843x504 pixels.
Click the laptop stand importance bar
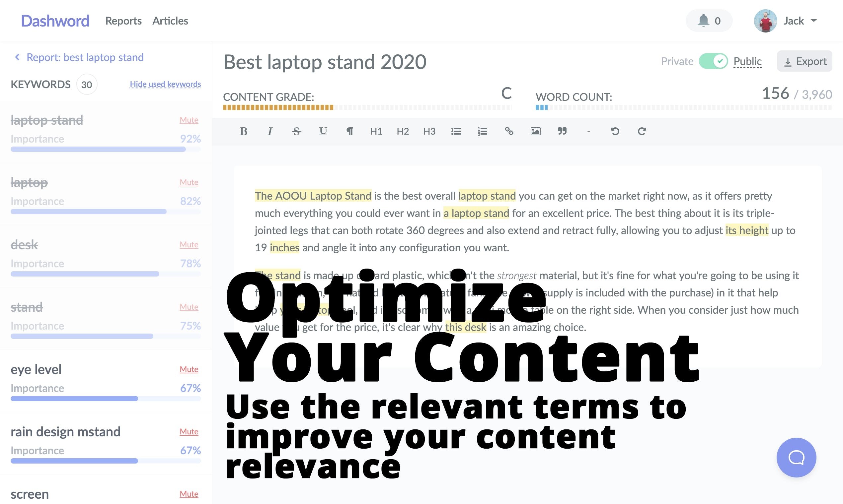click(x=106, y=150)
